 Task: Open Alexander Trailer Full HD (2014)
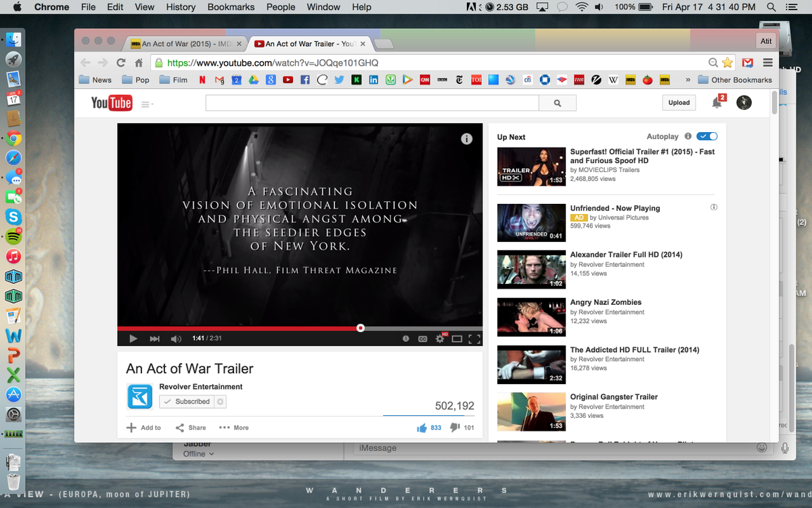626,255
